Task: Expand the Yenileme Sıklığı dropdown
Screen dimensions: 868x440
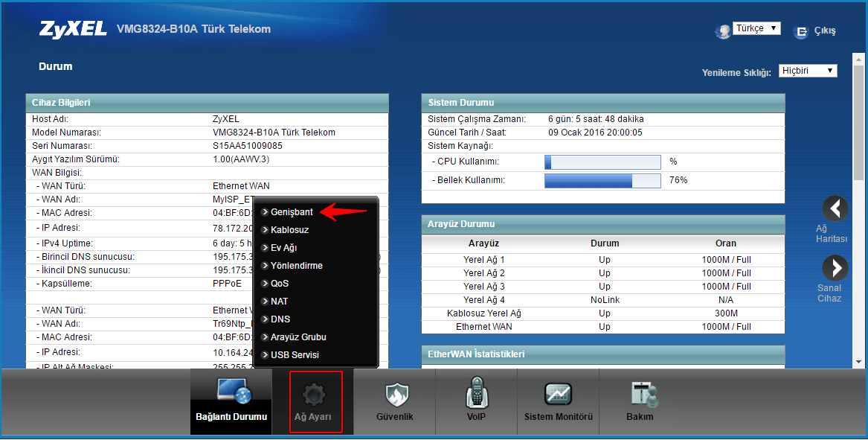Action: coord(807,71)
